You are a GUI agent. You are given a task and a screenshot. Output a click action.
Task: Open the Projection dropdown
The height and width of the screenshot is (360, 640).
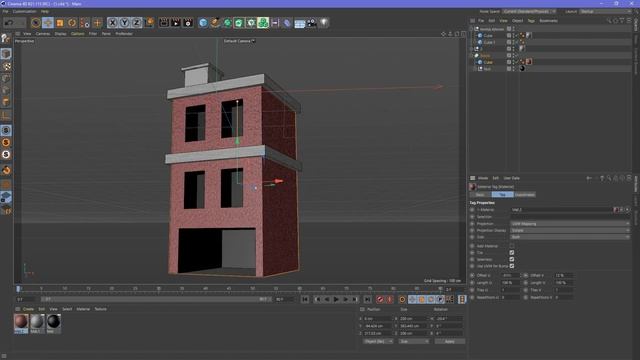click(570, 224)
